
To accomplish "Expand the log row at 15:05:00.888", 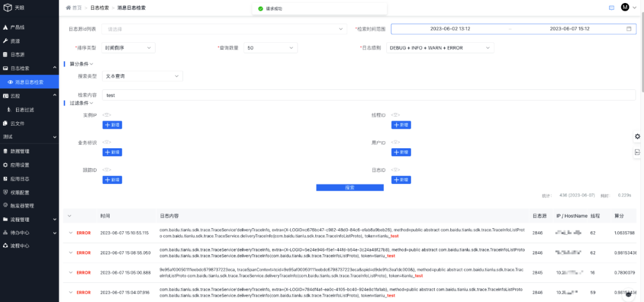I will pyautogui.click(x=70, y=272).
